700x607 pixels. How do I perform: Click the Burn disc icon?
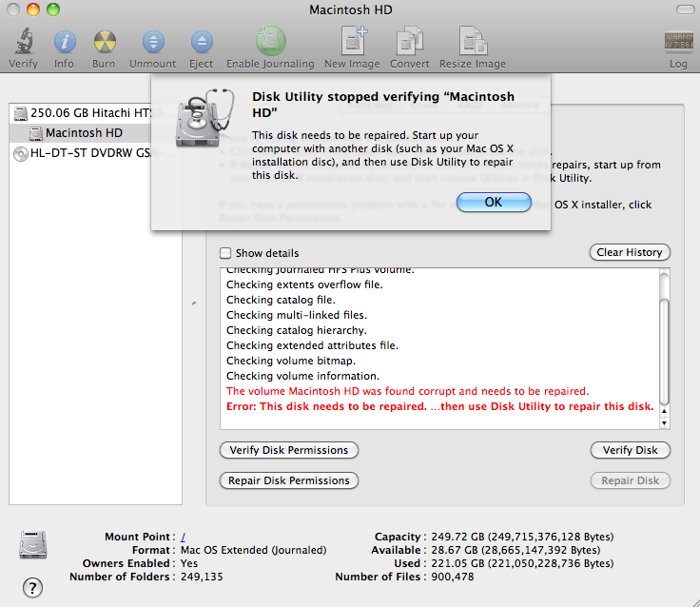[x=105, y=42]
